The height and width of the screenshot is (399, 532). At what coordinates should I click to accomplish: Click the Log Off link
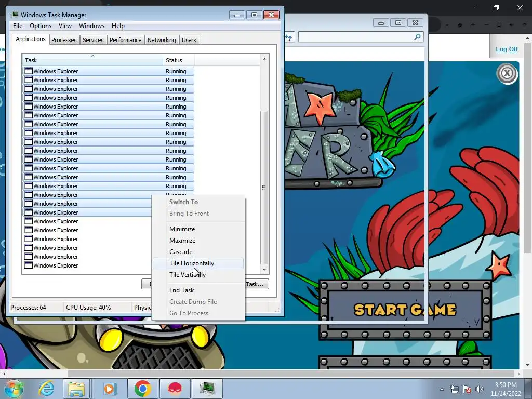pos(507,49)
